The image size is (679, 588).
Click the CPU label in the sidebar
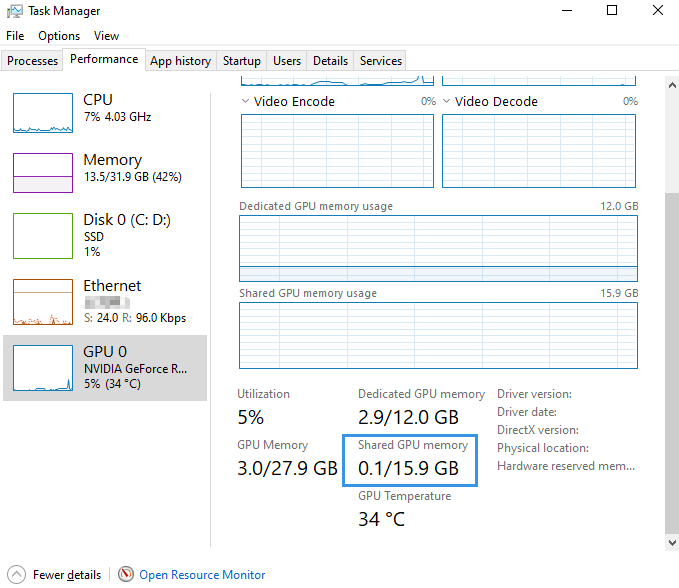pos(98,100)
